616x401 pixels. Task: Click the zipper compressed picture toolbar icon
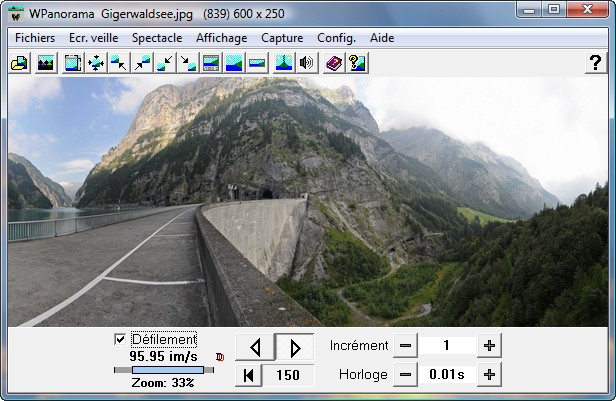tap(284, 63)
